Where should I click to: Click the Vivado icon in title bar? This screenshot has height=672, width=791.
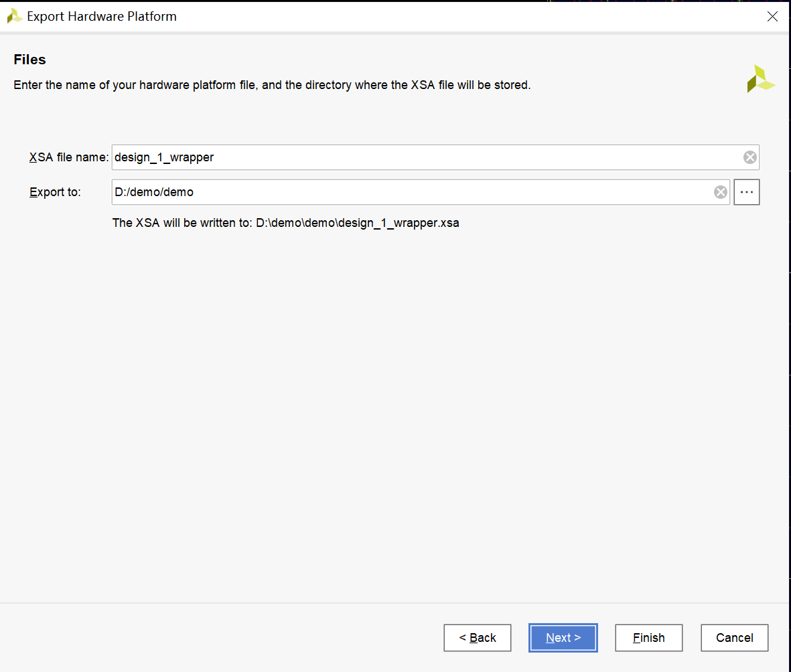pos(14,16)
